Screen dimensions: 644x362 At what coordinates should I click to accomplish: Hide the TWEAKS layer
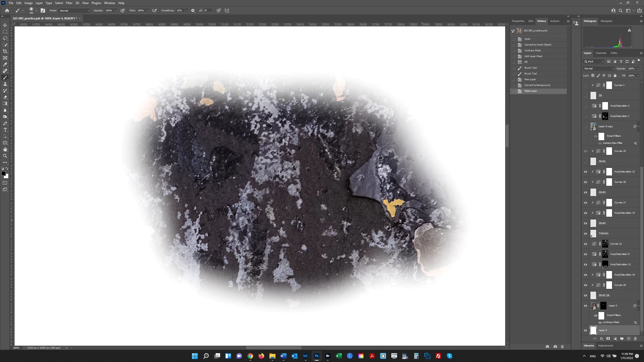pos(585,234)
